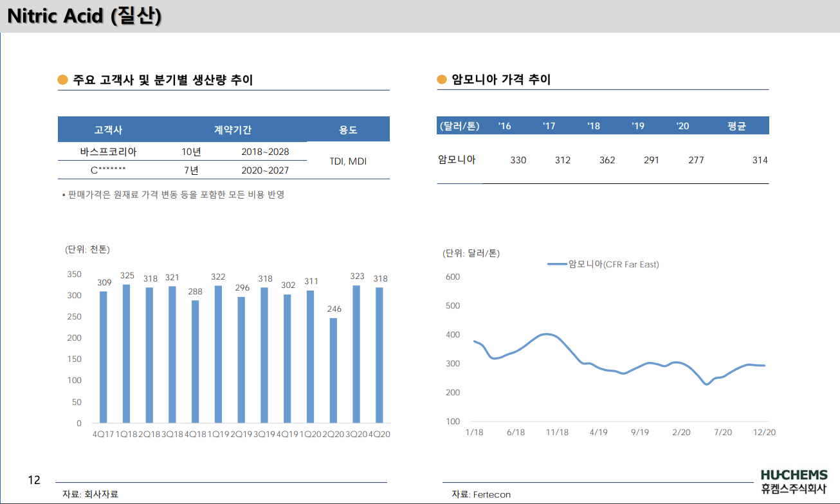Select the slide title Nitric Acid (질산)
The image size is (840, 504).
[84, 17]
